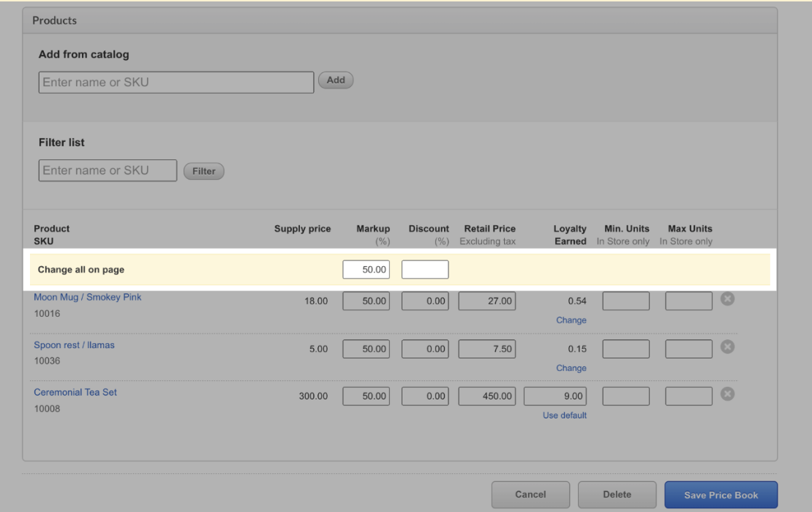Open Moon Mug / Smokey Pink product link
Image resolution: width=812 pixels, height=512 pixels.
88,298
